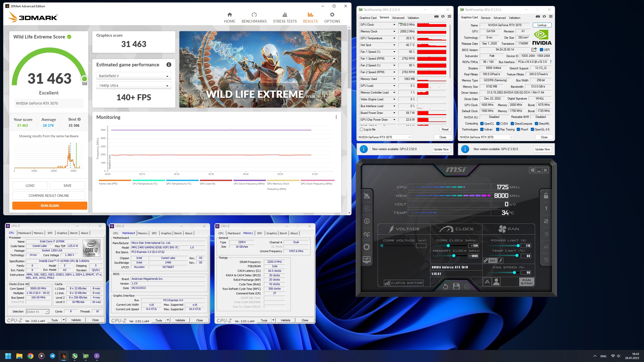The image size is (644, 362).
Task: Open Tools dropdown arrow in CPU-Z CPU window
Action: point(64,320)
